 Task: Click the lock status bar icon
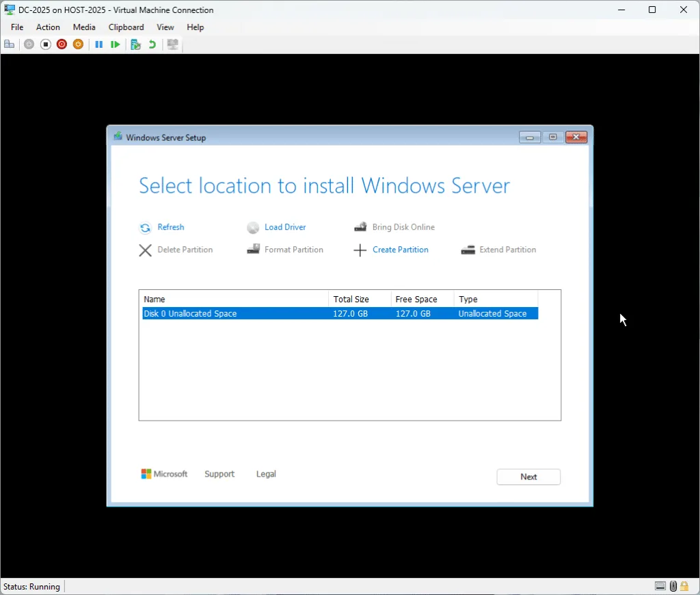pos(684,586)
